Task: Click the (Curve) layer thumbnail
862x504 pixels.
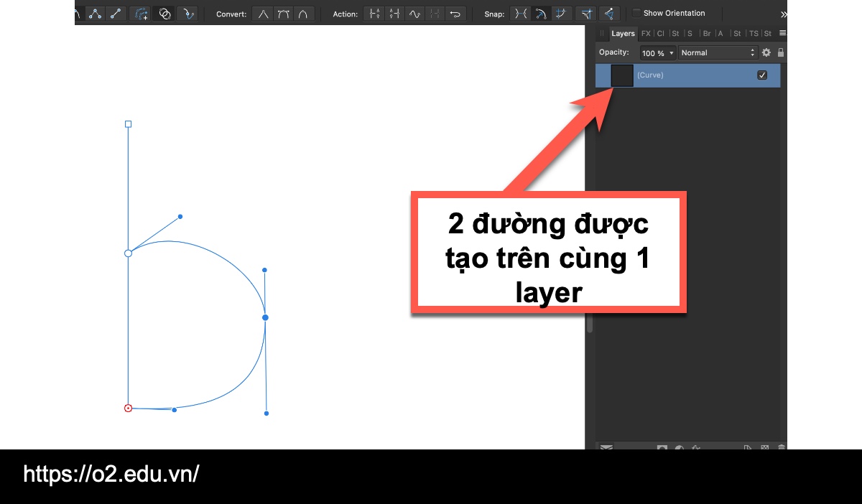Action: (622, 75)
